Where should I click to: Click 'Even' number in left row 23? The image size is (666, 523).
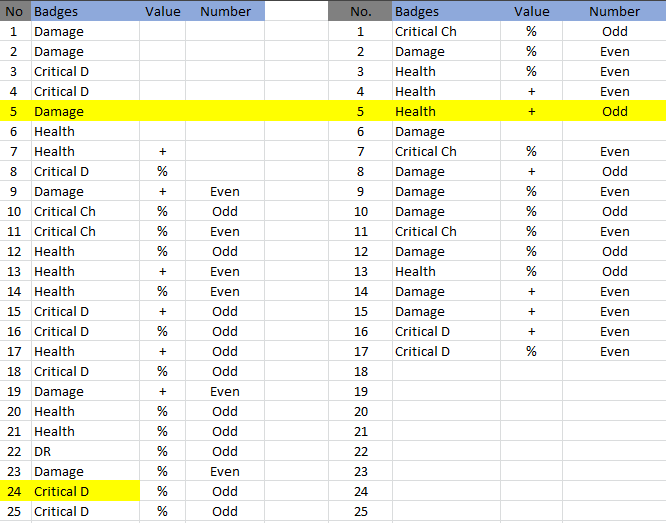225,471
